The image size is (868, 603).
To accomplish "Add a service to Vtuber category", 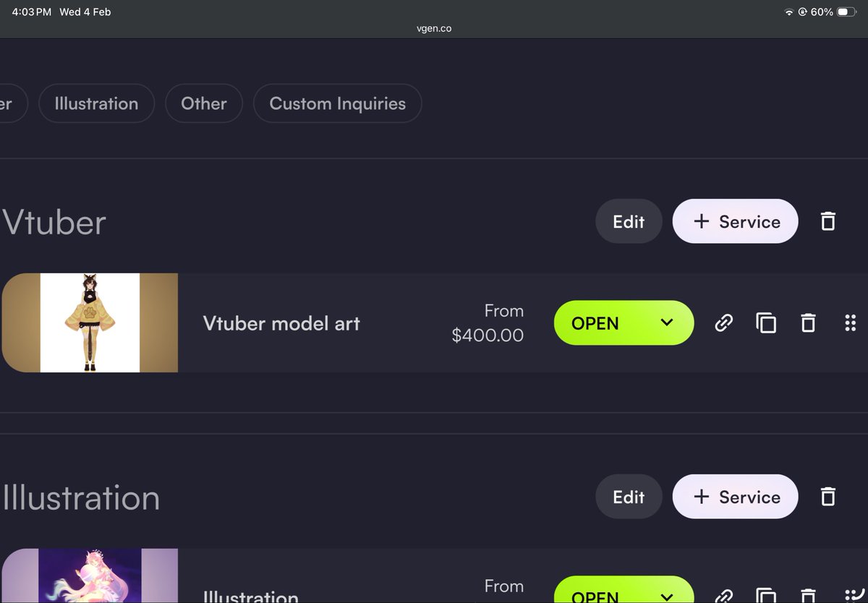I will click(736, 221).
